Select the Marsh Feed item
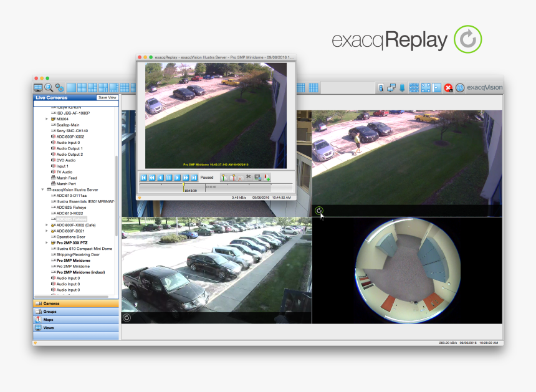Screen dimensions: 536x392 [67, 178]
